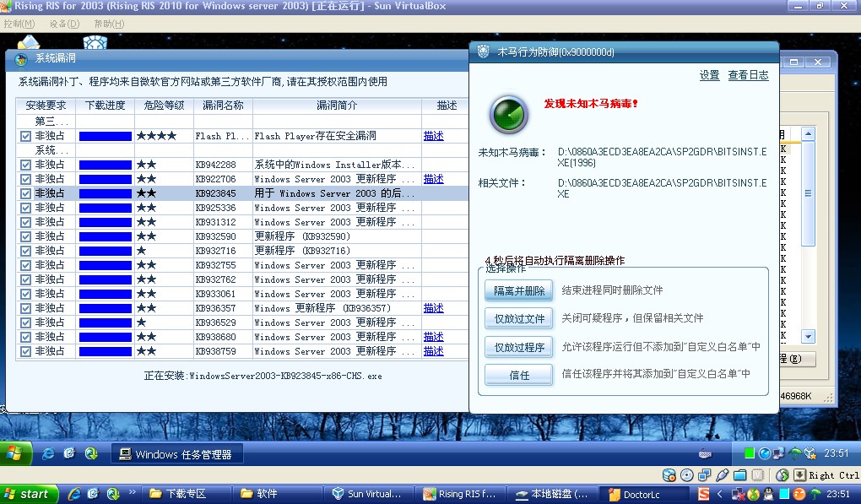861x504 pixels.
Task: Click the VirtualBox optical disc indicator
Action: click(686, 475)
